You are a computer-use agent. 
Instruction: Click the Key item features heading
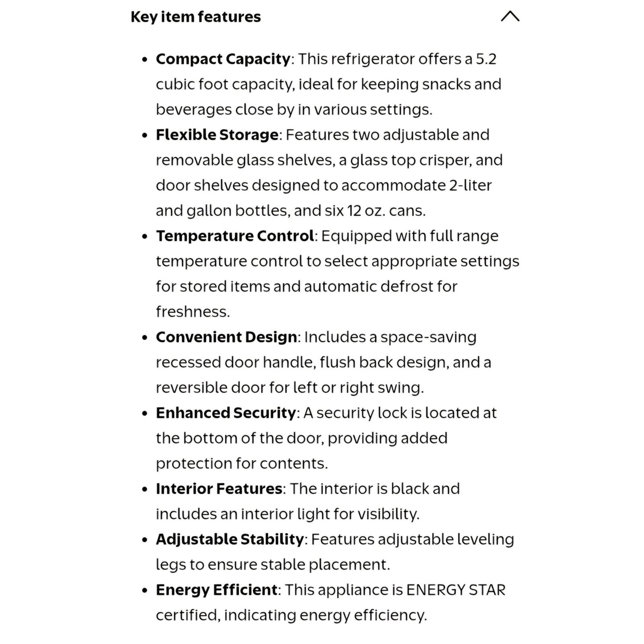click(196, 17)
